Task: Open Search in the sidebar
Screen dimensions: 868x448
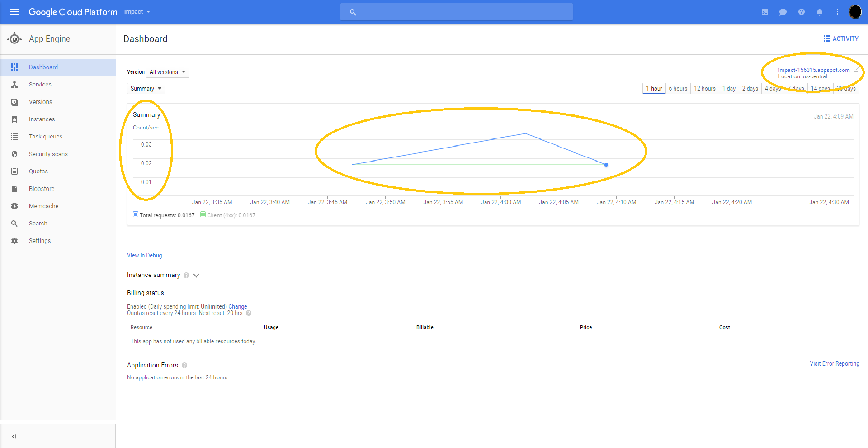Action: click(58, 224)
